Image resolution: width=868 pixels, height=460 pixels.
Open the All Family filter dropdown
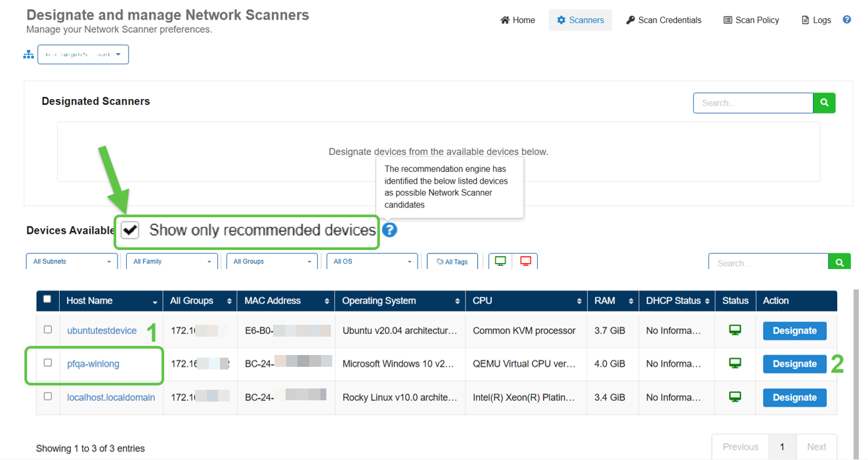coord(171,261)
